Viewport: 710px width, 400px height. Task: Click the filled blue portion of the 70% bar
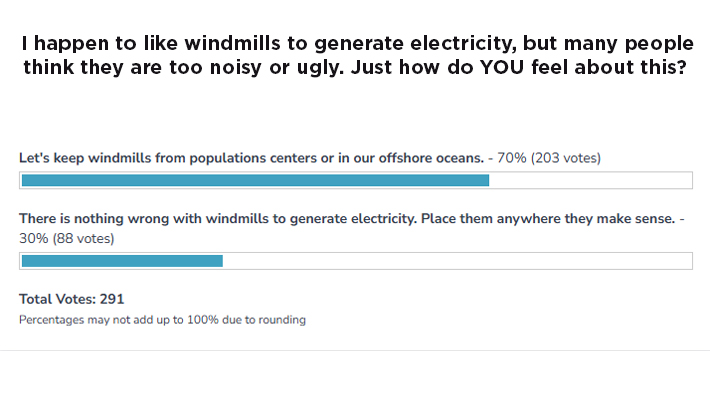[255, 180]
